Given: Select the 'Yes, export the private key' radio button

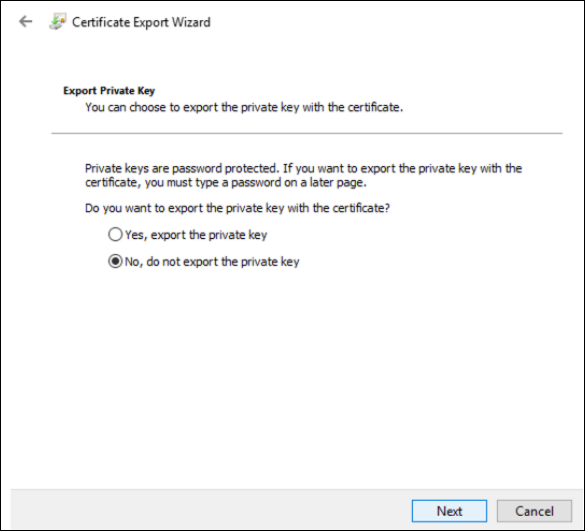Looking at the screenshot, I should coord(115,234).
